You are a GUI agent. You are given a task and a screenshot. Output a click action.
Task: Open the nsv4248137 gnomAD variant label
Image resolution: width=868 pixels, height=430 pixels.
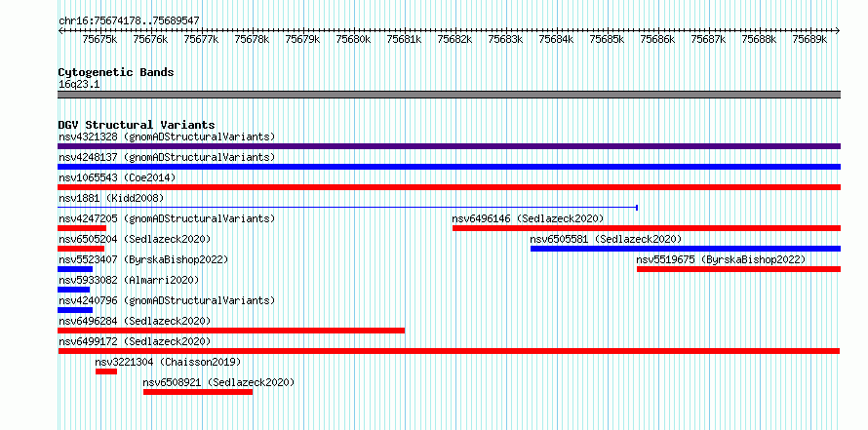167,157
